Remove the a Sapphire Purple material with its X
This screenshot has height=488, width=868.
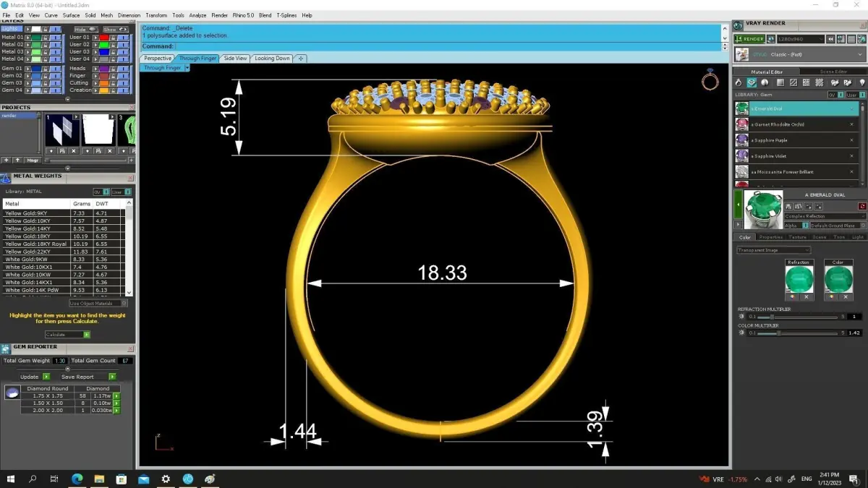tap(851, 140)
